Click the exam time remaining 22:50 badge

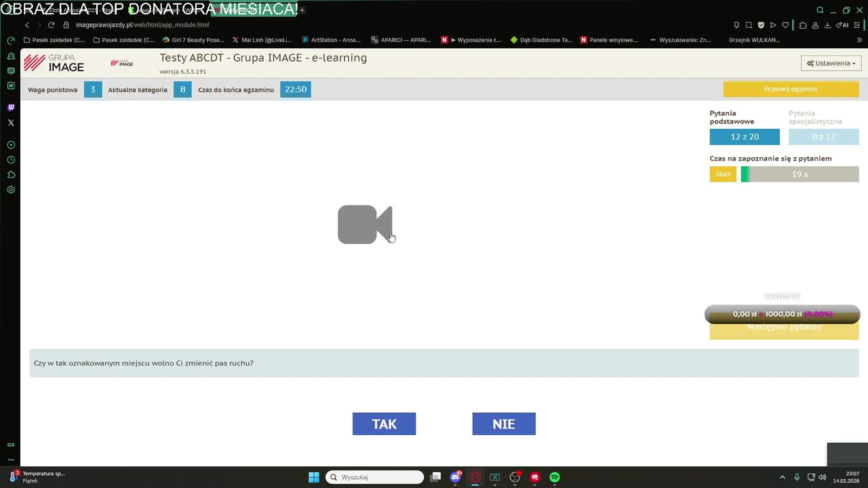pos(296,89)
